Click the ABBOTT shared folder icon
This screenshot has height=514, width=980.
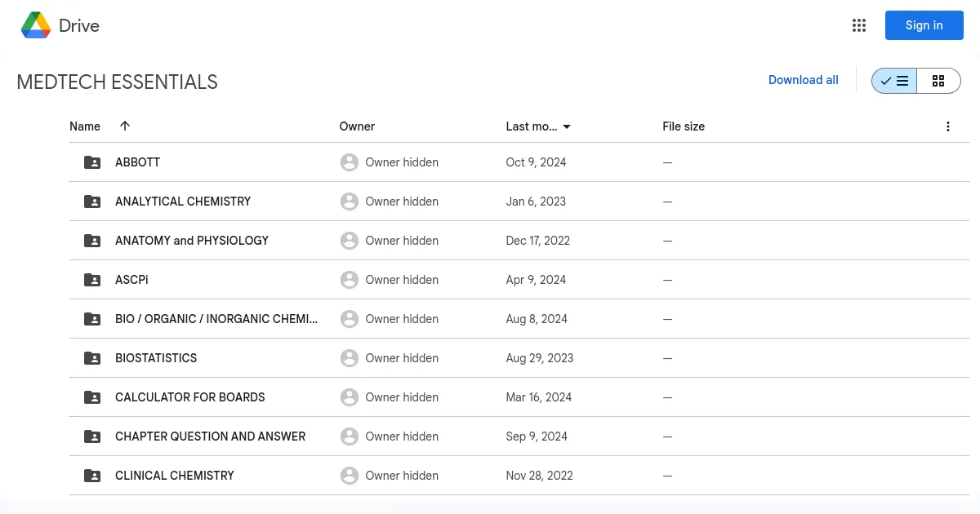[92, 162]
